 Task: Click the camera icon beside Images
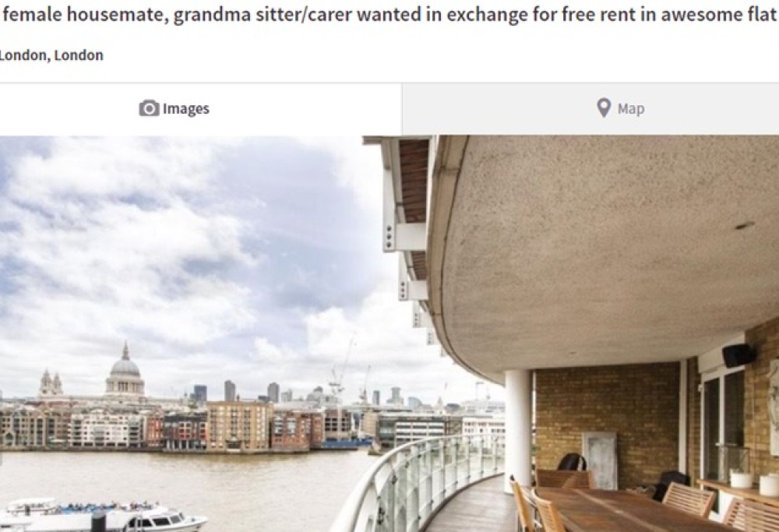coord(149,107)
